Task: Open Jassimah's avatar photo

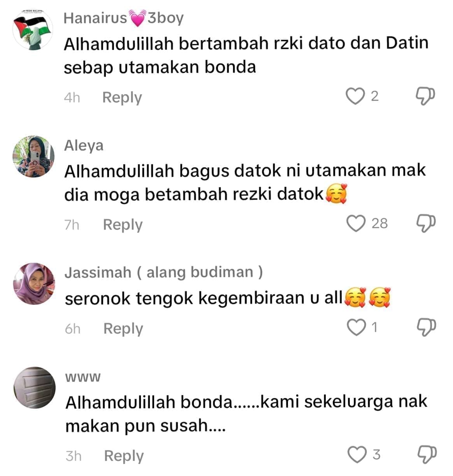Action: [x=34, y=284]
